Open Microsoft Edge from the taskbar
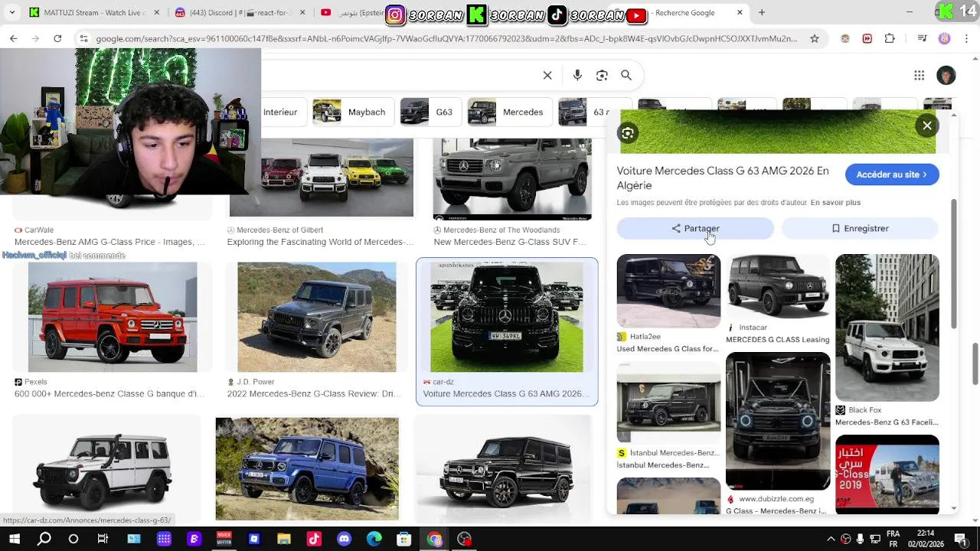Screen dimensions: 980x551 pos(374,539)
